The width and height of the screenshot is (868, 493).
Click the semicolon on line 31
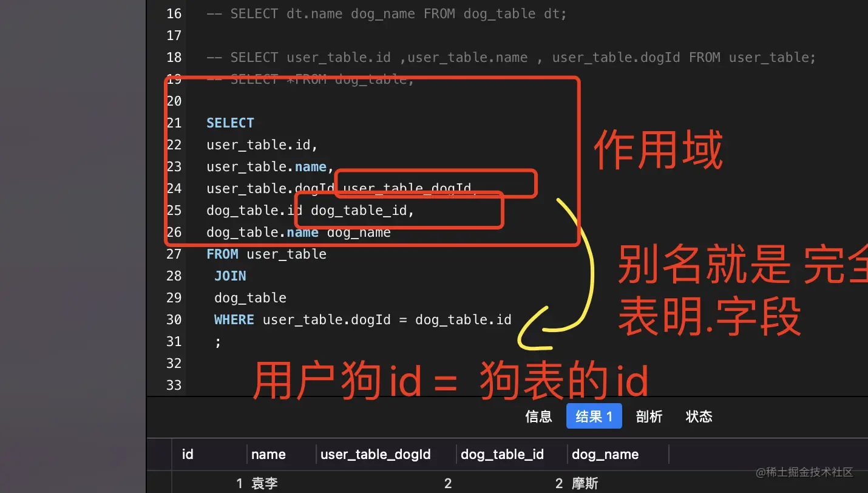218,342
